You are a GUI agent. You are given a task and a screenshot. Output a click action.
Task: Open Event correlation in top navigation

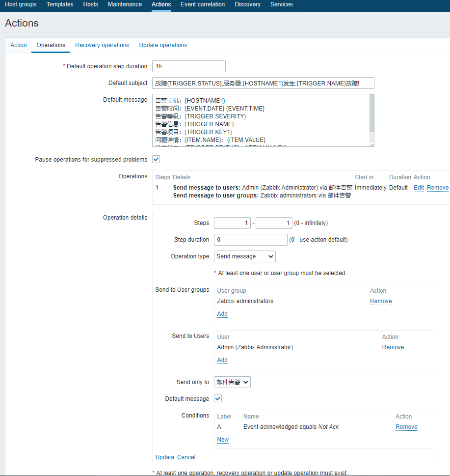[203, 4]
